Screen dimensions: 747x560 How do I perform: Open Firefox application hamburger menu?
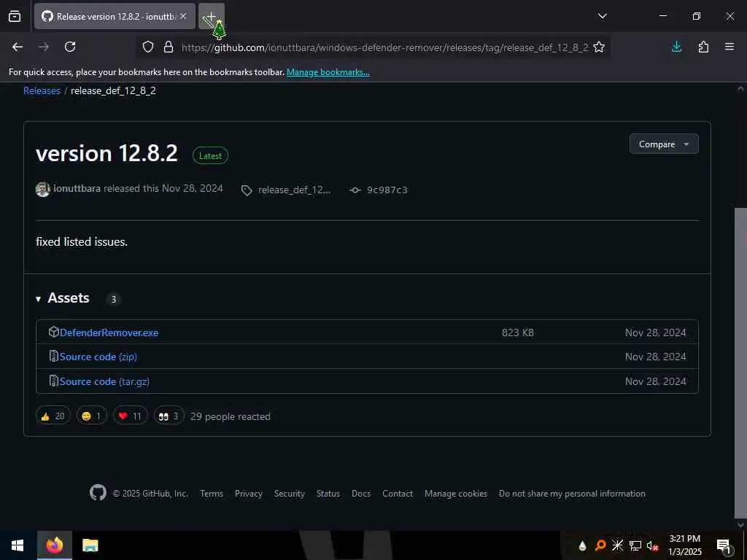pos(729,47)
